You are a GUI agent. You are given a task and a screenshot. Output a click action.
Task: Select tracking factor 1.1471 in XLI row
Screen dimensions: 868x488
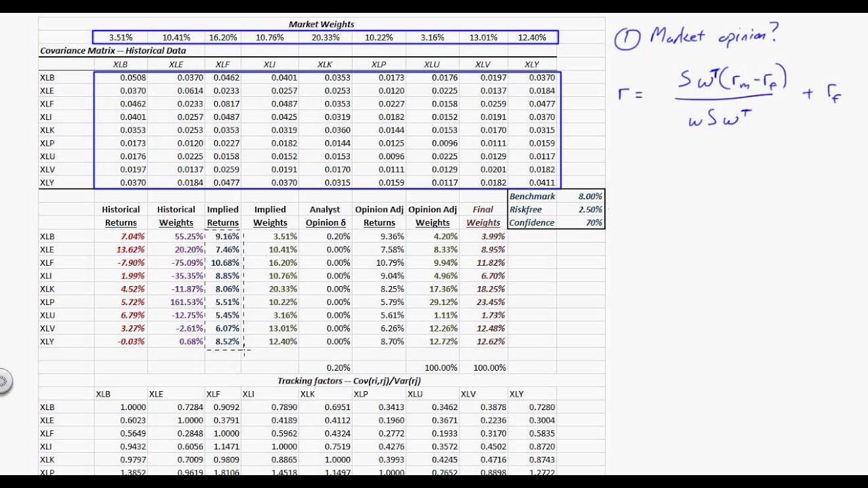click(226, 447)
